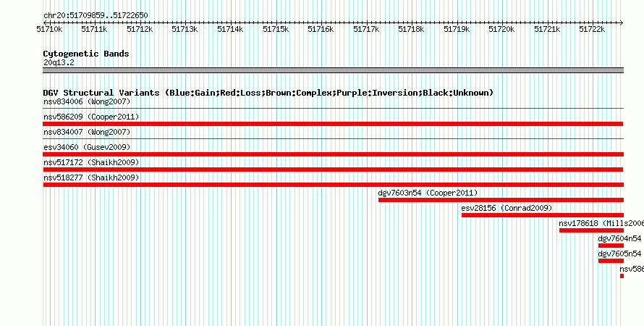Click the red bar under dgv7604n54
The width and height of the screenshot is (644, 326).
pos(611,246)
